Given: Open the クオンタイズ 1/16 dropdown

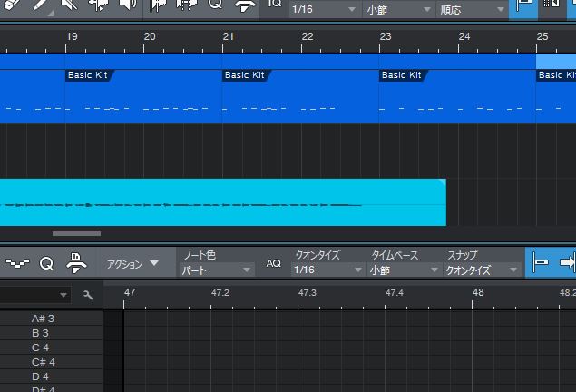Looking at the screenshot, I should [328, 270].
